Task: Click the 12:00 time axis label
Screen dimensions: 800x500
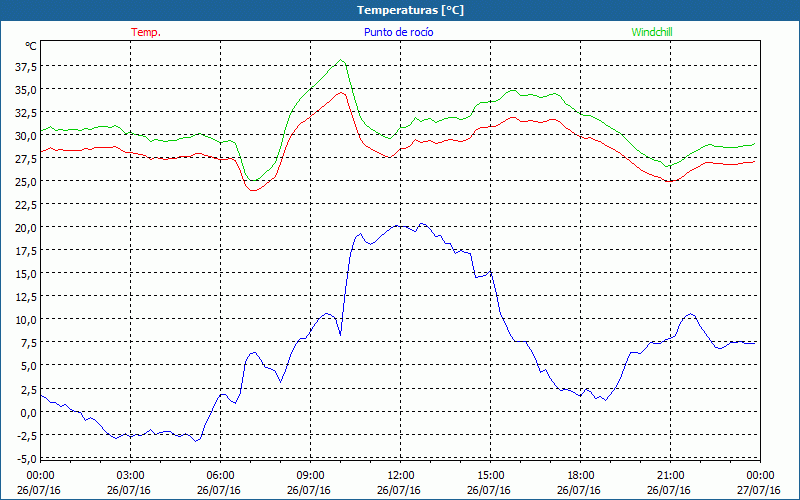Action: coord(401,476)
